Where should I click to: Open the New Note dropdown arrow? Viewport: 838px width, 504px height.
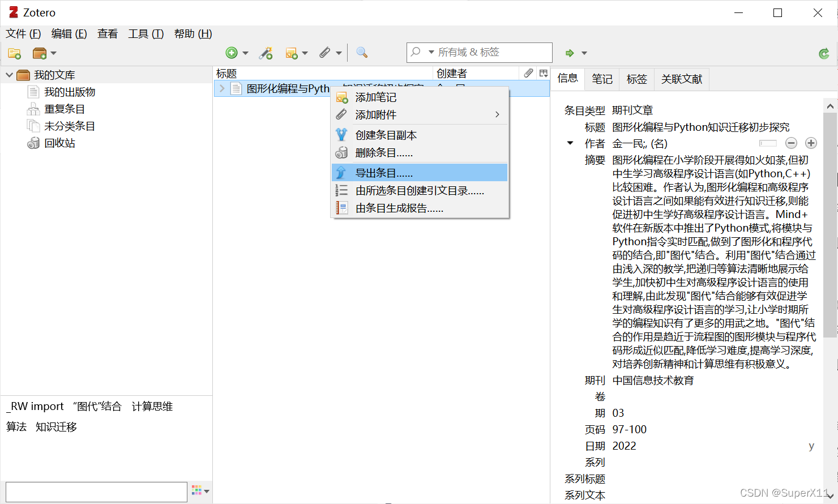[305, 53]
